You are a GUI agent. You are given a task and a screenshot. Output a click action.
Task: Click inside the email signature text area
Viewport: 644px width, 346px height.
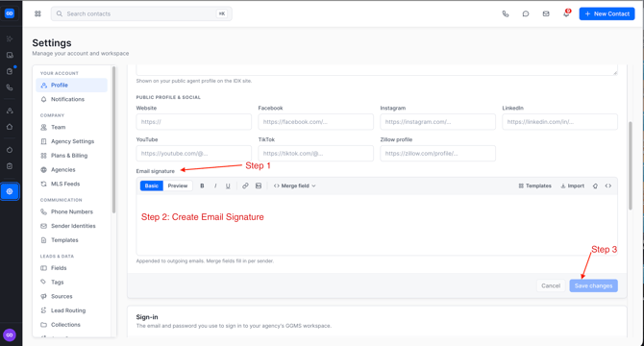pos(377,225)
